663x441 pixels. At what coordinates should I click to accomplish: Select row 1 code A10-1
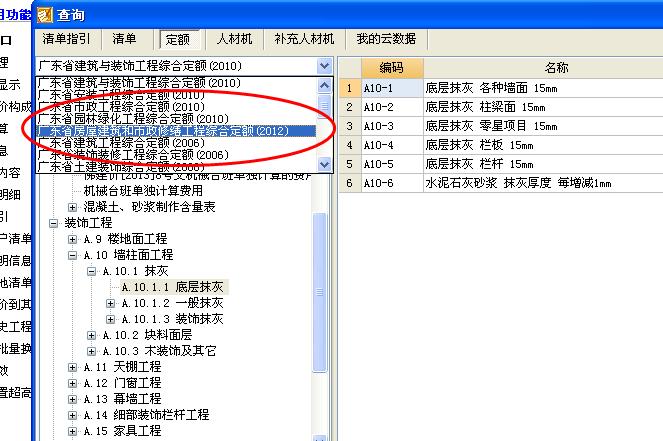coord(392,88)
